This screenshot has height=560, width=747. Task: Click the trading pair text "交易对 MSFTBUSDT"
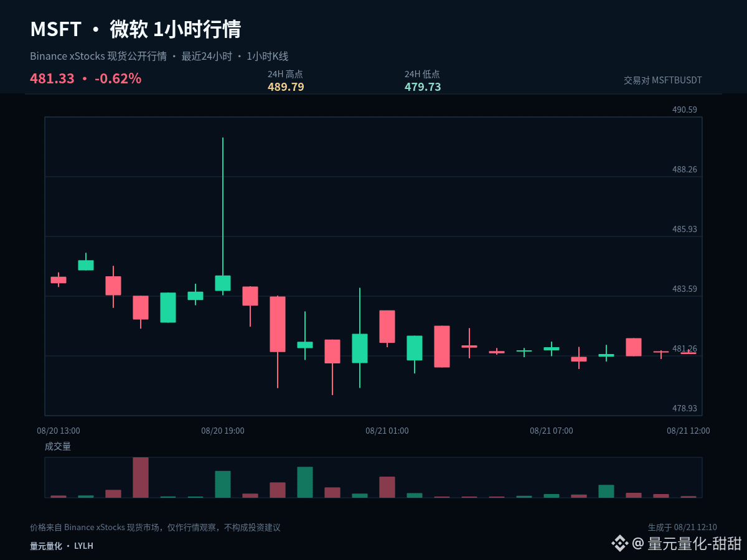[663, 80]
